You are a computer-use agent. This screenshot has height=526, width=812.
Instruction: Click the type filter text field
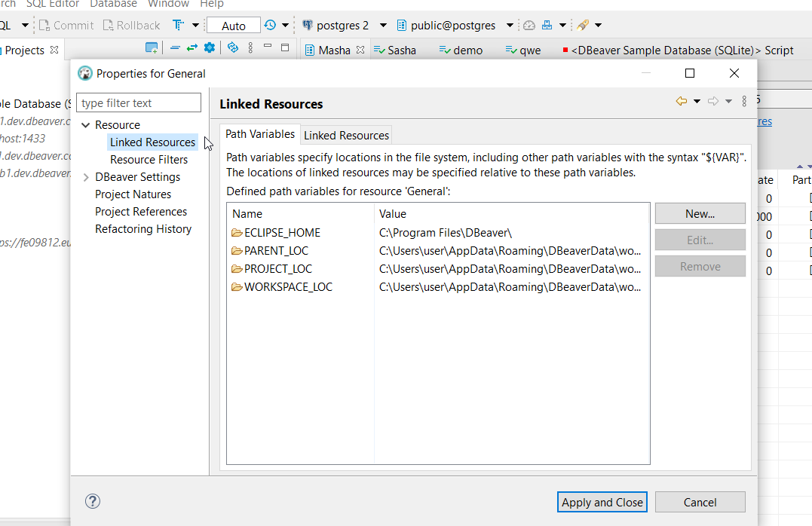(138, 102)
